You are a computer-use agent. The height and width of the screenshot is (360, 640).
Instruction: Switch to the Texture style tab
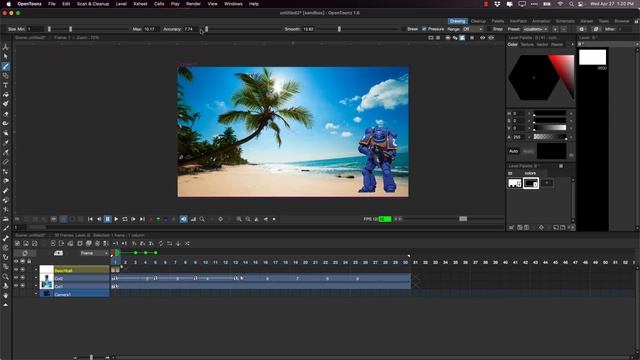pos(527,44)
